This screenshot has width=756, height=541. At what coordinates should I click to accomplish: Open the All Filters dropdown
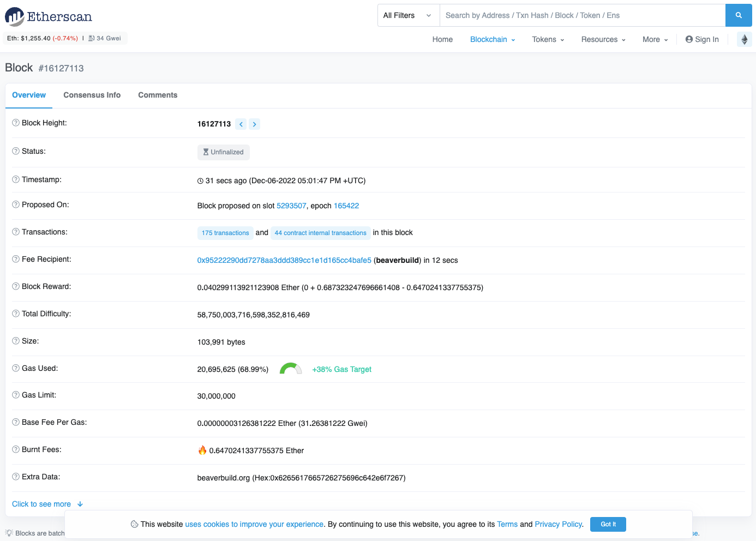tap(407, 15)
